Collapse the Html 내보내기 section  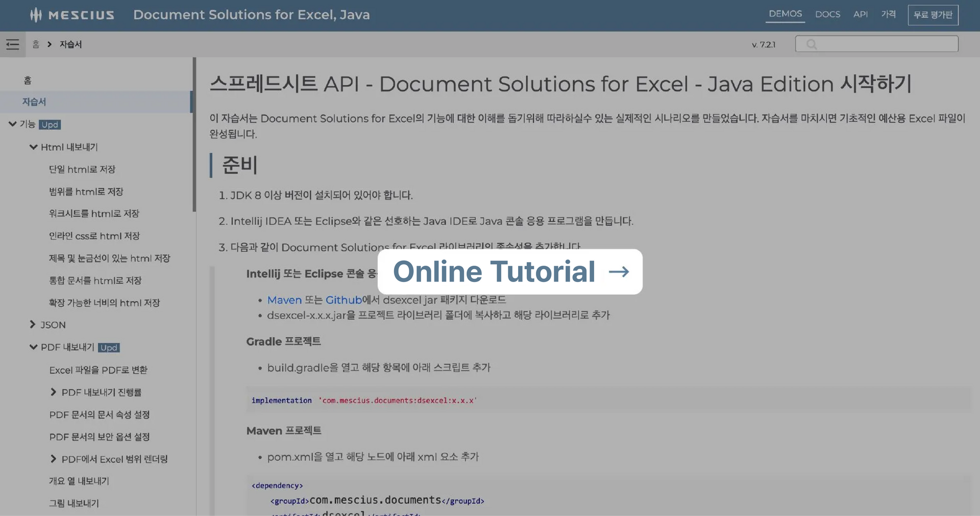click(34, 147)
